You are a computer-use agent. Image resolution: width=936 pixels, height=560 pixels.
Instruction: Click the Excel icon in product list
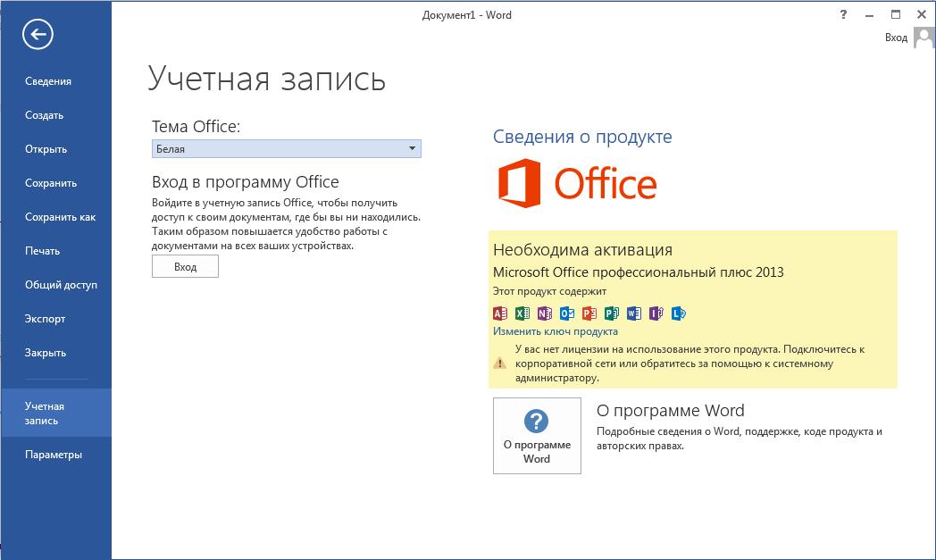(x=522, y=313)
